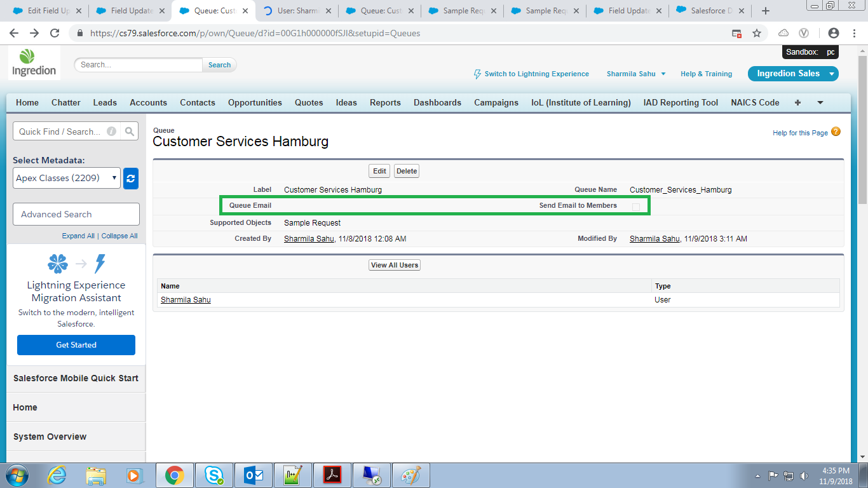The image size is (868, 488).
Task: Open Paint from the taskbar
Action: coord(411,475)
